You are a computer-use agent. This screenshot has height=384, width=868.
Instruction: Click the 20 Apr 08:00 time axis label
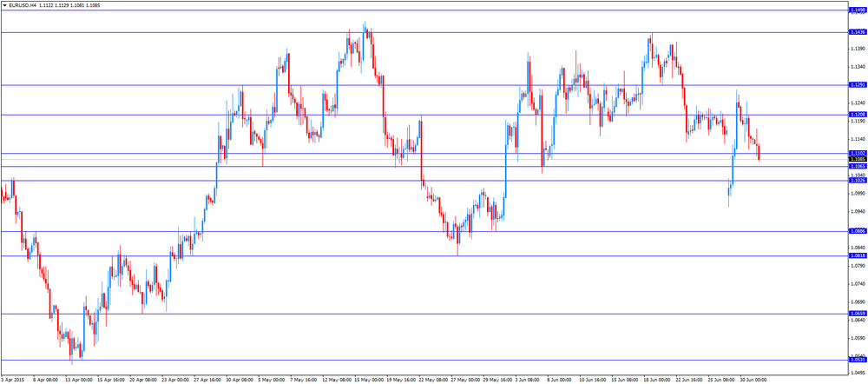[142, 381]
